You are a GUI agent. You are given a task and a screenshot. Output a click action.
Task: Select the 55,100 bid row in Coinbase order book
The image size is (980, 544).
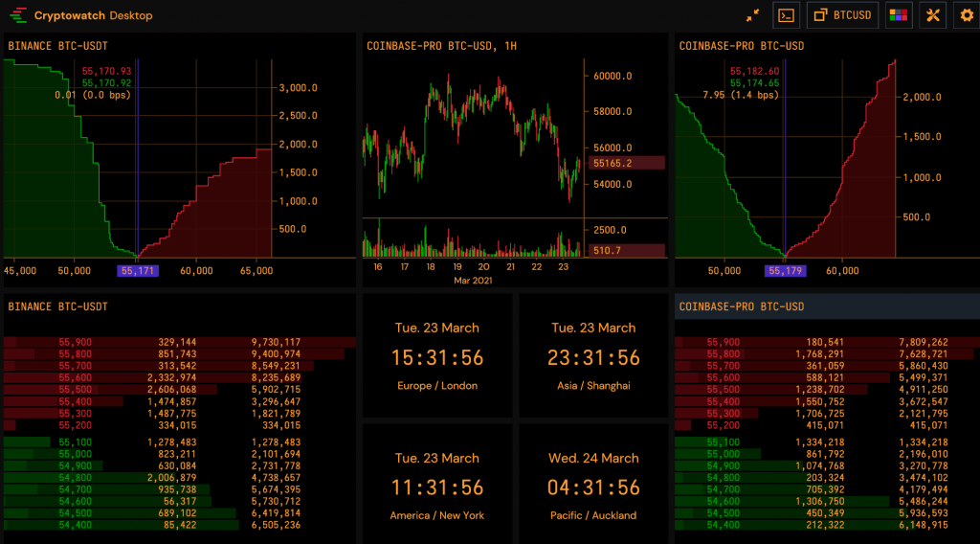[823, 442]
